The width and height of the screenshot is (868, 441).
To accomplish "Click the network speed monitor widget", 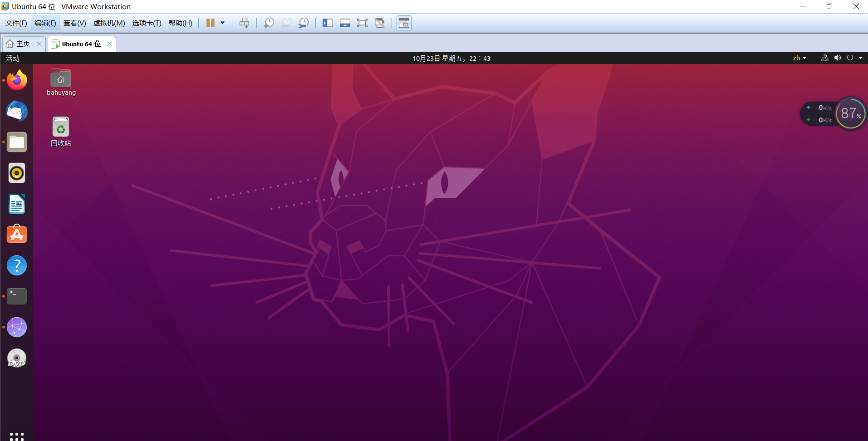I will [x=819, y=114].
